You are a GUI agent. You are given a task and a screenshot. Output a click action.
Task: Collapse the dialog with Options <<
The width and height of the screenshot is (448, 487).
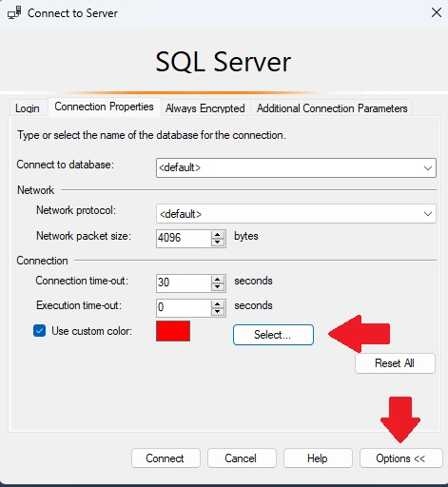point(400,458)
